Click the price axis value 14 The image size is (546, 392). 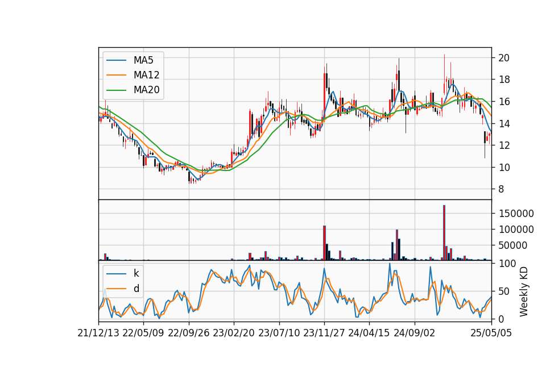click(503, 123)
